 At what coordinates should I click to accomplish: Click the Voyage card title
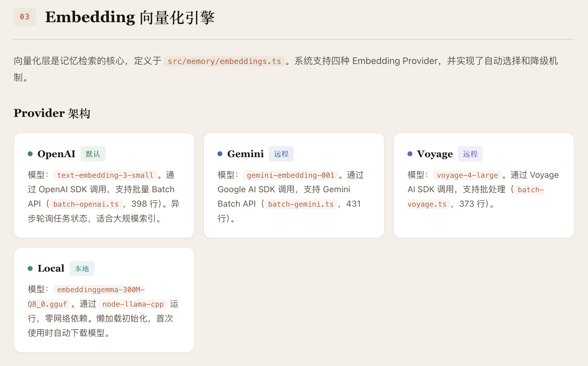point(435,154)
